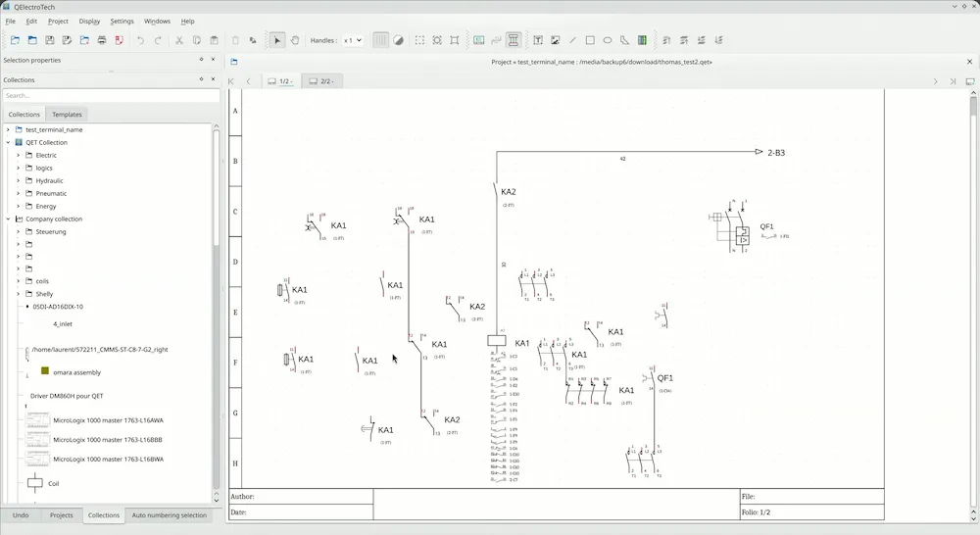Activate selection mode arrow tool
The height and width of the screenshot is (535, 980).
click(277, 40)
